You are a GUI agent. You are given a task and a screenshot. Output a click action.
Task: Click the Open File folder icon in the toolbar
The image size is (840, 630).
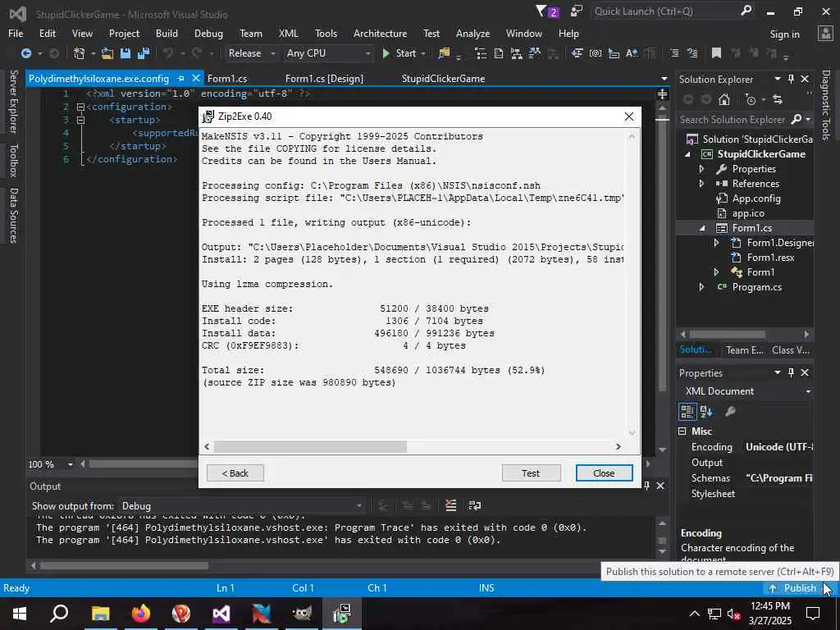point(107,53)
